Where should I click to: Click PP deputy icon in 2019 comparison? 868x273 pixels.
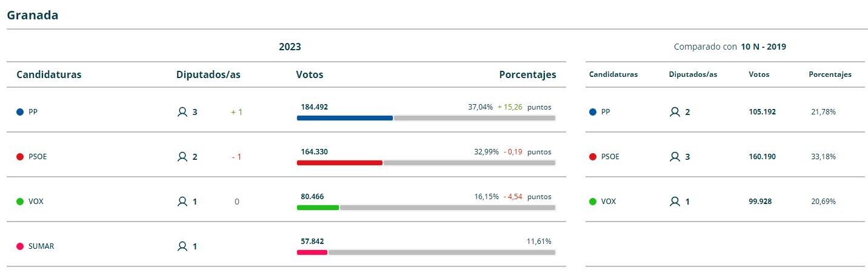pos(675,112)
